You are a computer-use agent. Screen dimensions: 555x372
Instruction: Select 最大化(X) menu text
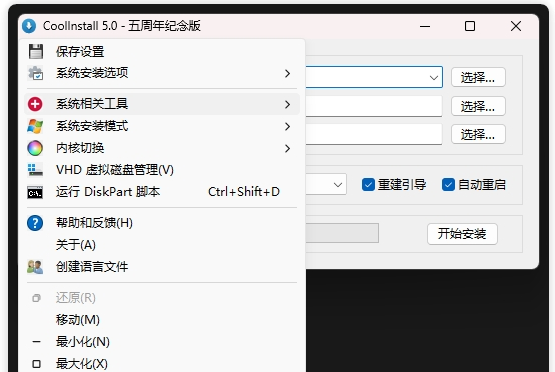click(82, 364)
